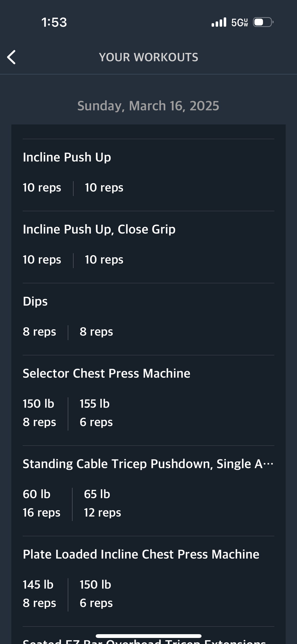Select the 60 lb, 16 reps pushdown set

point(42,504)
